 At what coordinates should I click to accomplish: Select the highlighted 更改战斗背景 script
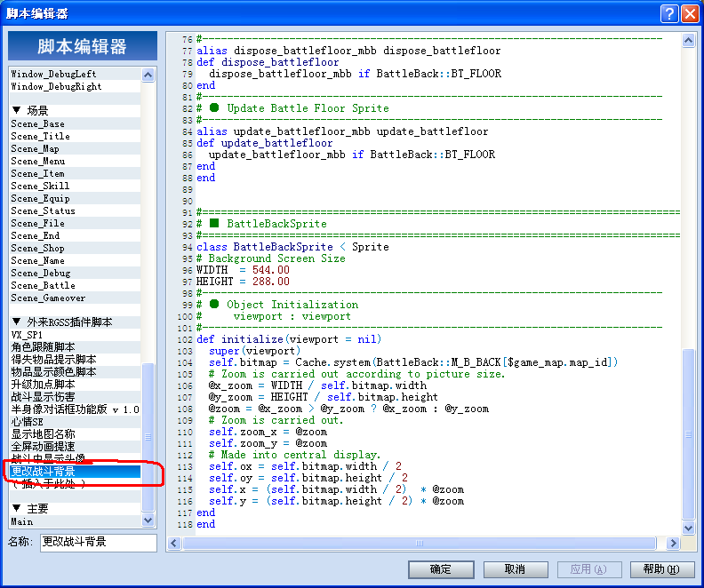tap(75, 471)
